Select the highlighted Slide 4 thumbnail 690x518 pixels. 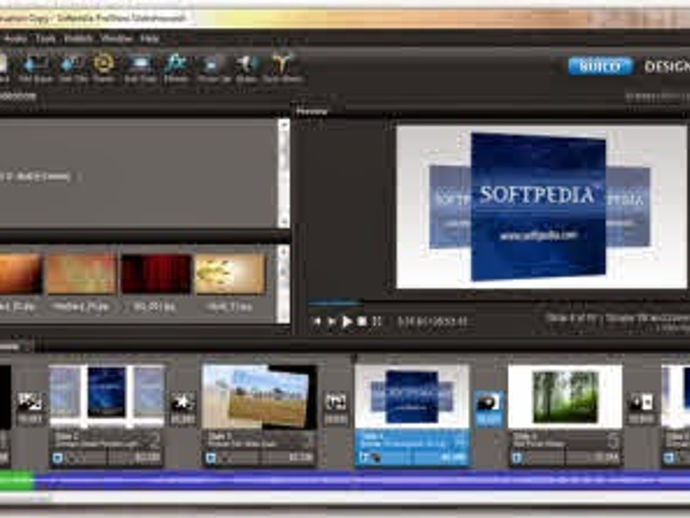(412, 395)
